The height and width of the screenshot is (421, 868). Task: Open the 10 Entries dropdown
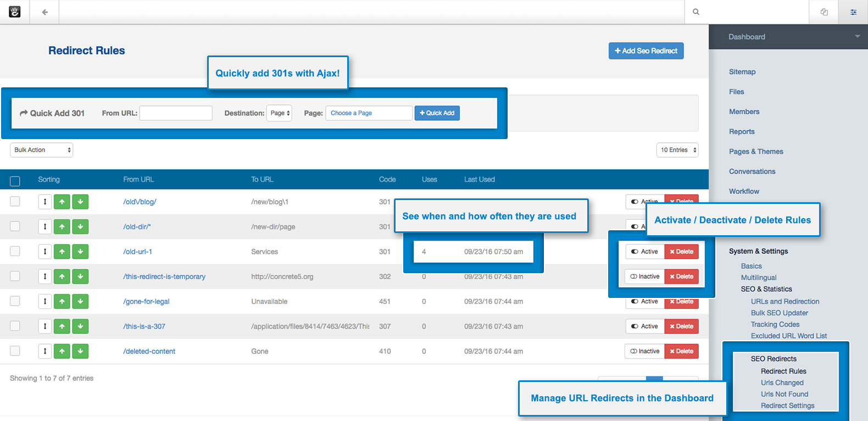(x=677, y=150)
